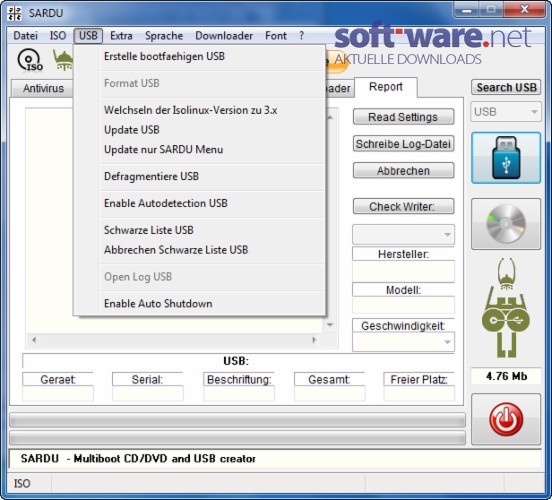Open the Datei menu

25,36
